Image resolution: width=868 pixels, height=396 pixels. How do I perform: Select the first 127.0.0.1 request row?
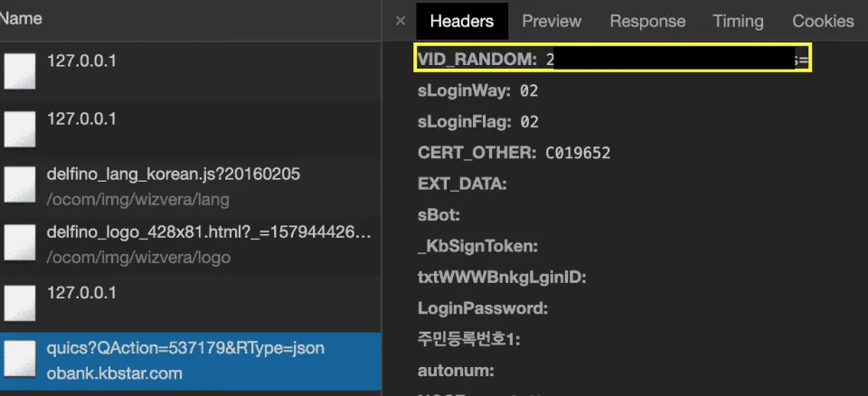[x=191, y=71]
